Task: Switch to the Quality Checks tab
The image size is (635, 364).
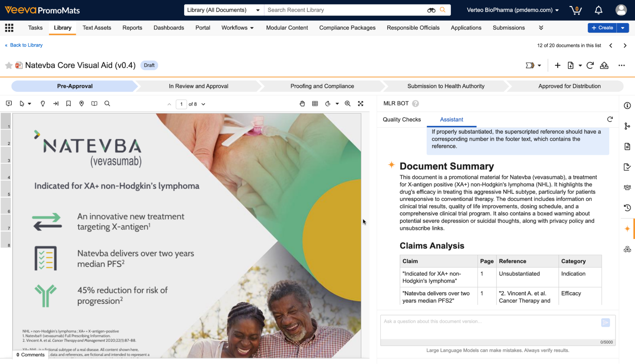Action: click(x=402, y=120)
